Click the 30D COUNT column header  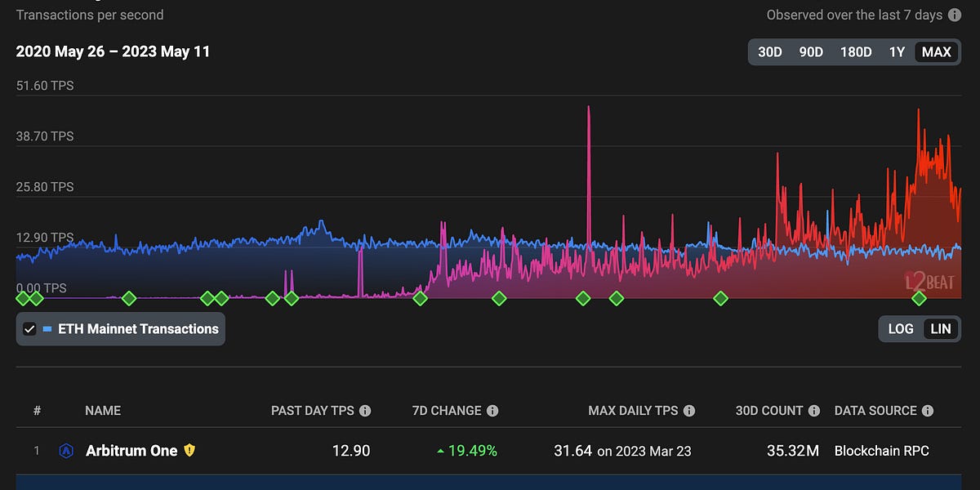coord(768,411)
